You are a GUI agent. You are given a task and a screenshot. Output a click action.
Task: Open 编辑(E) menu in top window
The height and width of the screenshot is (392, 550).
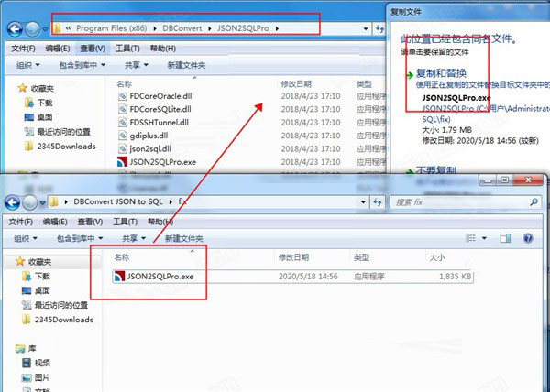[58, 49]
